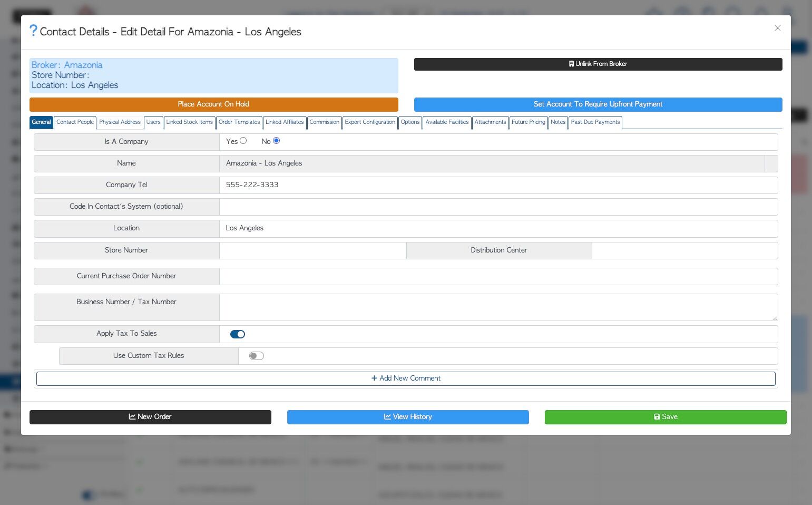Open the Commission tab
812x505 pixels.
pyautogui.click(x=325, y=122)
